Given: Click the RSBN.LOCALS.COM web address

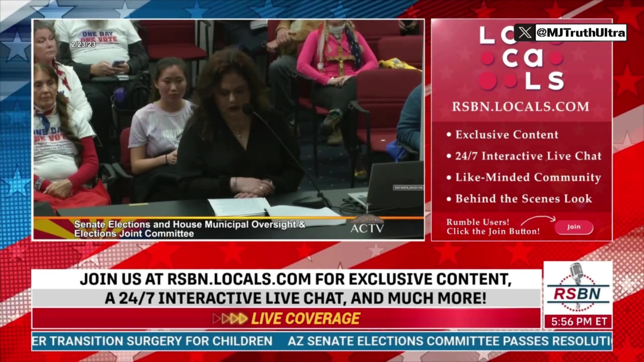Looking at the screenshot, I should 520,107.
